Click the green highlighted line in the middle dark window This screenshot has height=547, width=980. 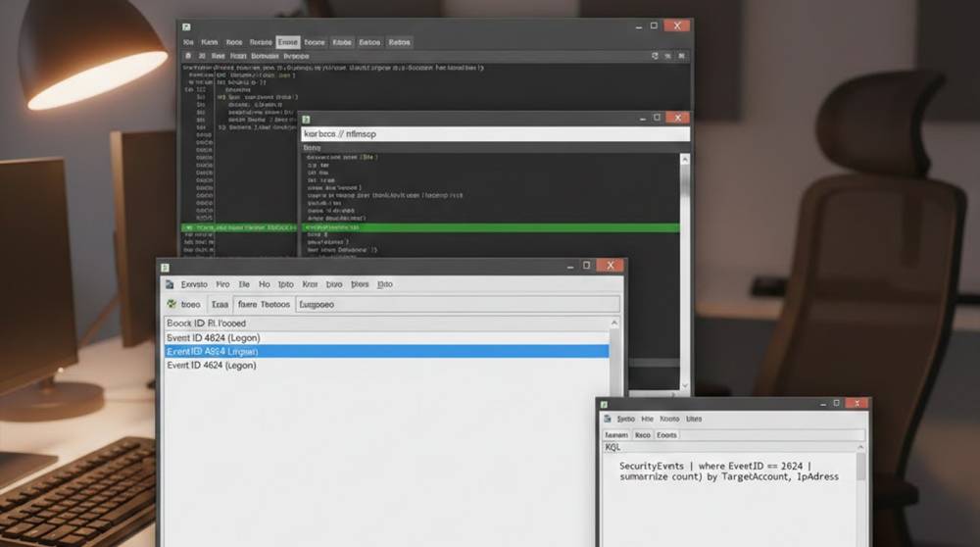point(491,227)
